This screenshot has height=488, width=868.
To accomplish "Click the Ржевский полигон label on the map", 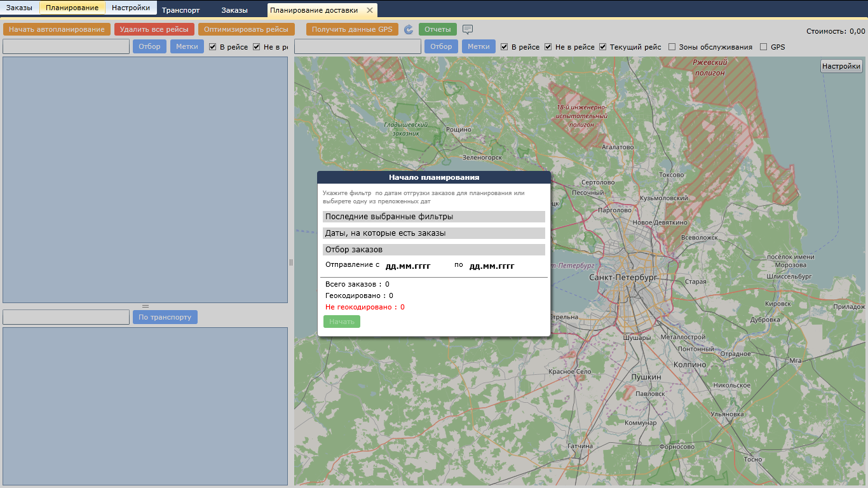I will coord(709,67).
